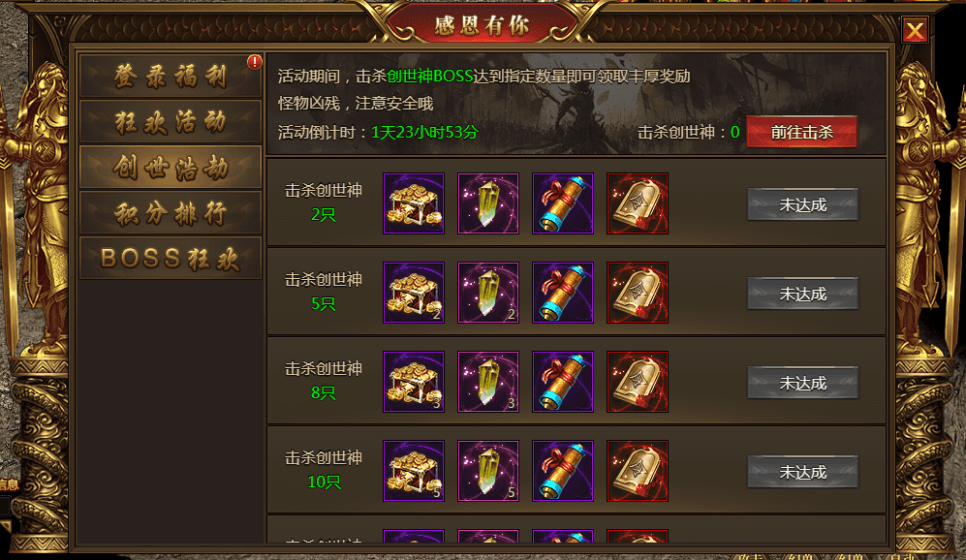Click 未达成 button for 8只 reward
The image size is (966, 560).
click(x=803, y=384)
